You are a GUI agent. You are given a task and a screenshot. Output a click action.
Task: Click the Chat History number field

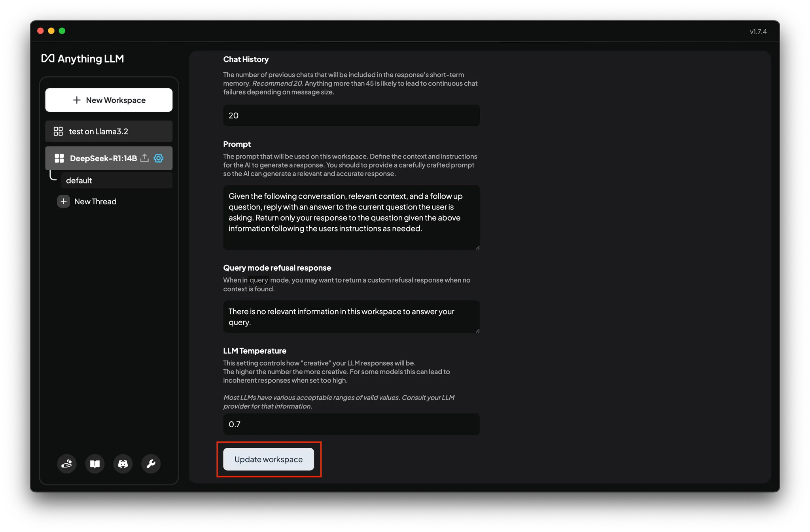pos(351,115)
